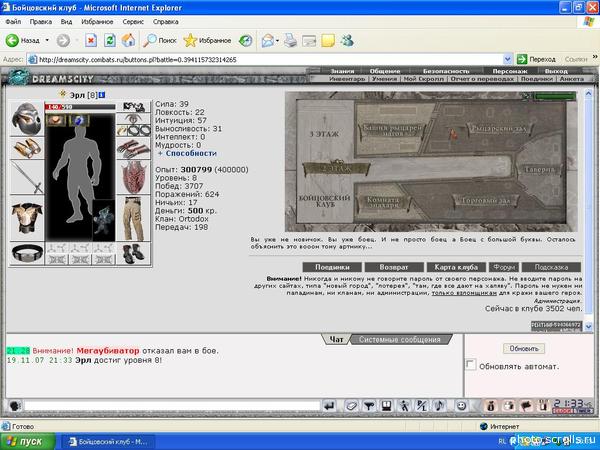Click the IE Mail icon
The height and width of the screenshot is (450, 600).
[x=267, y=40]
